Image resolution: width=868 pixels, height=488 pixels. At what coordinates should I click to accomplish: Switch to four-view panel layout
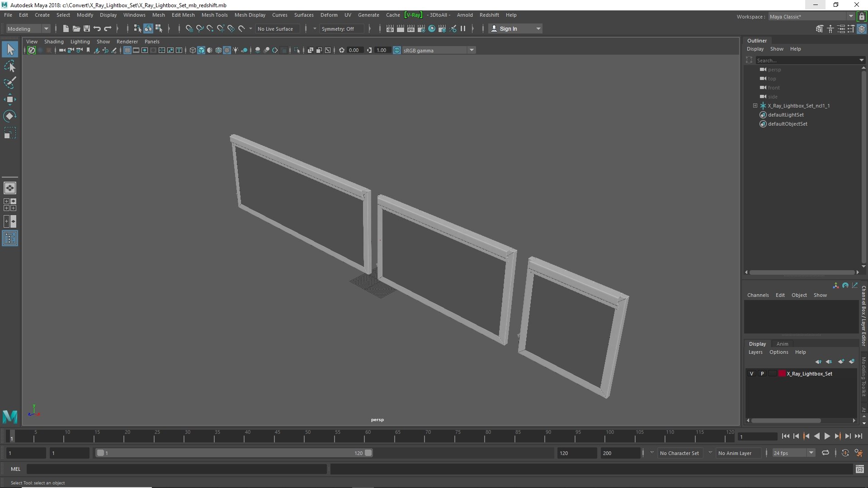pos(10,205)
